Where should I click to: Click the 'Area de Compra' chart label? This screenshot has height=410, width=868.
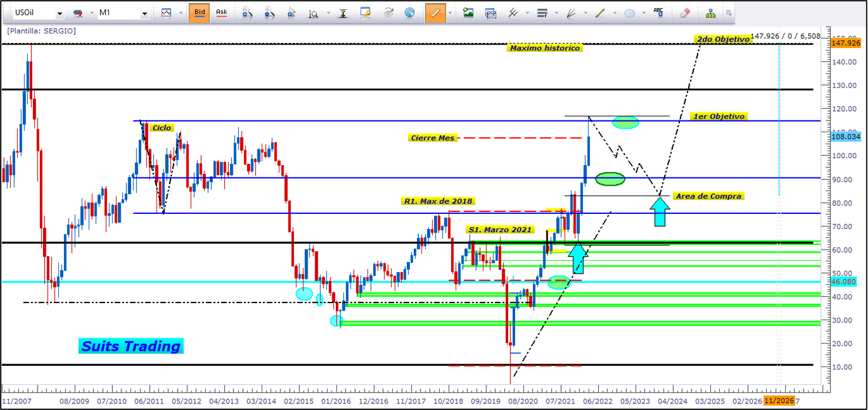click(x=709, y=196)
